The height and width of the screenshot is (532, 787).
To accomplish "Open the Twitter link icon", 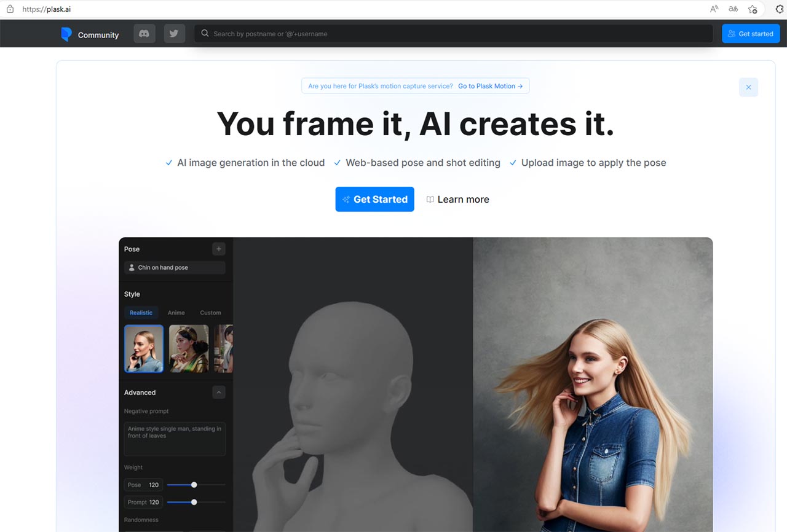I will (174, 34).
